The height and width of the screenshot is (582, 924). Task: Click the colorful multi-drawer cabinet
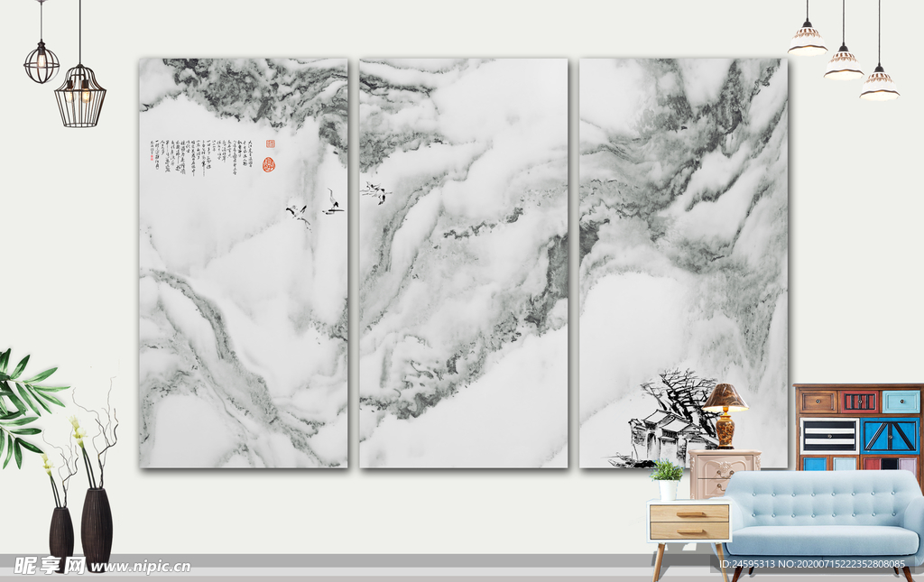click(x=859, y=428)
